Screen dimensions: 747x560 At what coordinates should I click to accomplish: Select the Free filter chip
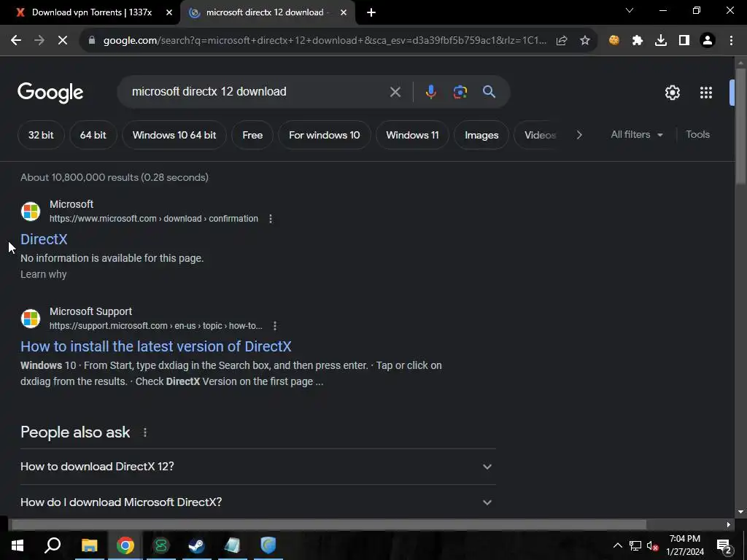[252, 135]
